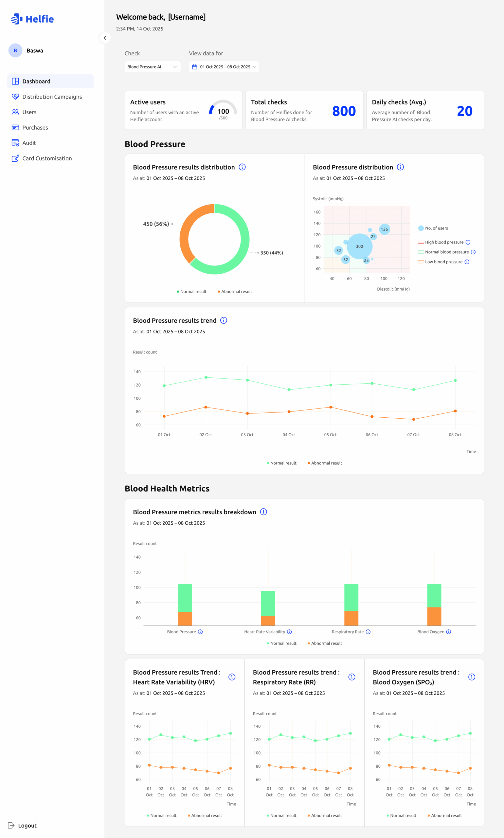Toggle the No. of users legend item
The width and height of the screenshot is (504, 838).
pos(433,228)
